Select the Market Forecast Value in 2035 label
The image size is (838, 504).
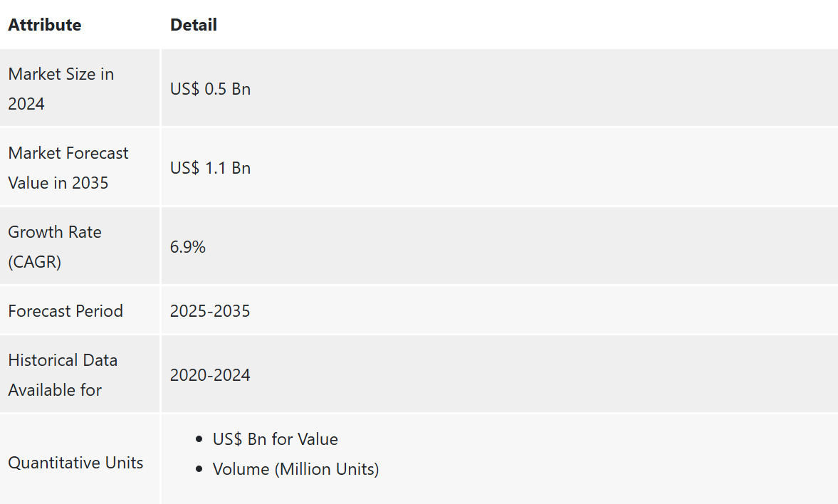(68, 168)
